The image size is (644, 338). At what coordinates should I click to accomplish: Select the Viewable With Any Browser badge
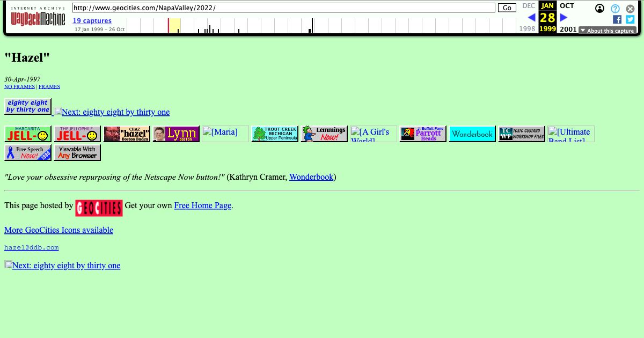[x=77, y=152]
